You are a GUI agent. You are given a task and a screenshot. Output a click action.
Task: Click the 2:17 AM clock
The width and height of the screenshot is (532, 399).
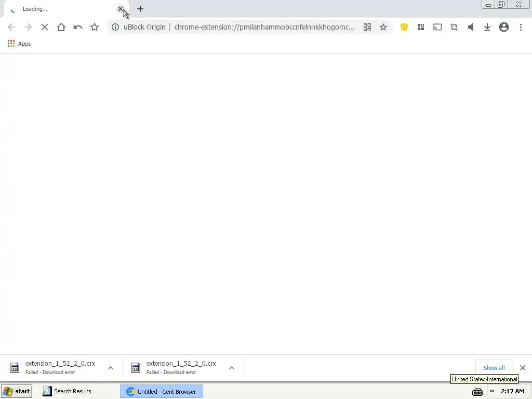tap(513, 391)
